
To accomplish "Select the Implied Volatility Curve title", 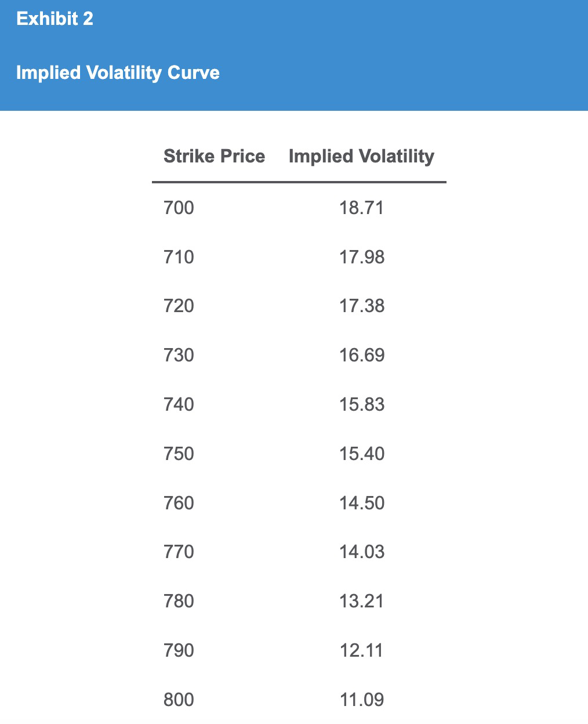I will pos(118,73).
